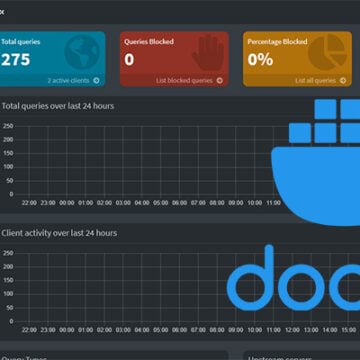Click the Total queries over last 24 hours heading
The image size is (360, 360).
click(58, 106)
